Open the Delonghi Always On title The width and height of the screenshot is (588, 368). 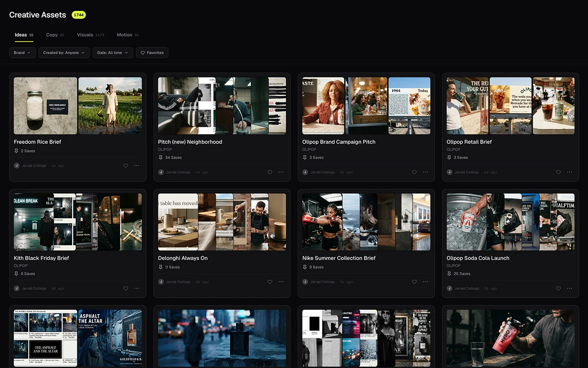click(x=183, y=258)
